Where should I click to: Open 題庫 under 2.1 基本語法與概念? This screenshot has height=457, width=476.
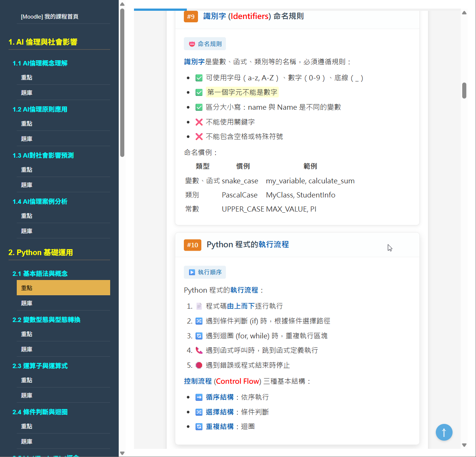pos(63,303)
